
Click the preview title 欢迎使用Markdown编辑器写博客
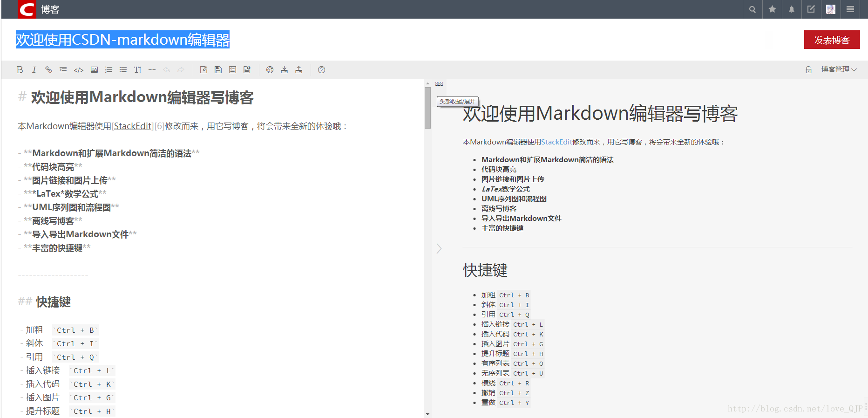tap(600, 114)
